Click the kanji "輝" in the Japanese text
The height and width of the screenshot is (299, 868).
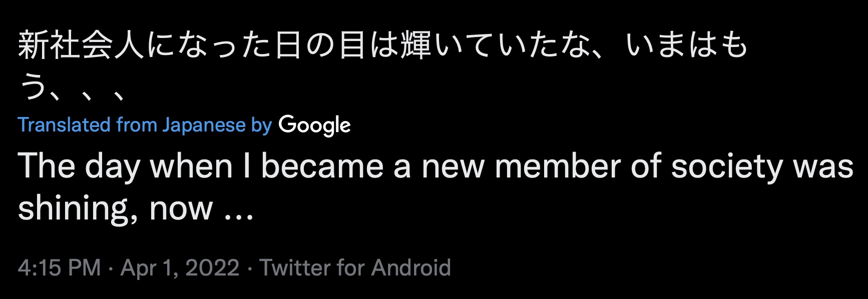coord(415,45)
